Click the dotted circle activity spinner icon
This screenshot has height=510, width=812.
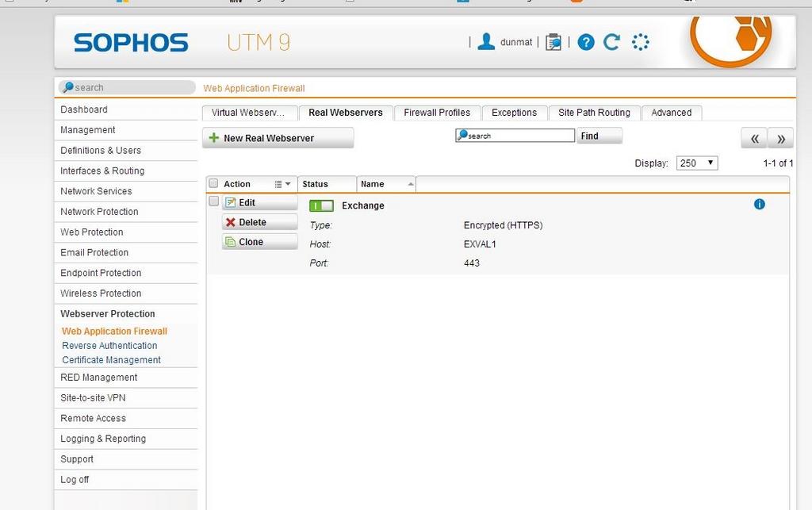click(640, 42)
